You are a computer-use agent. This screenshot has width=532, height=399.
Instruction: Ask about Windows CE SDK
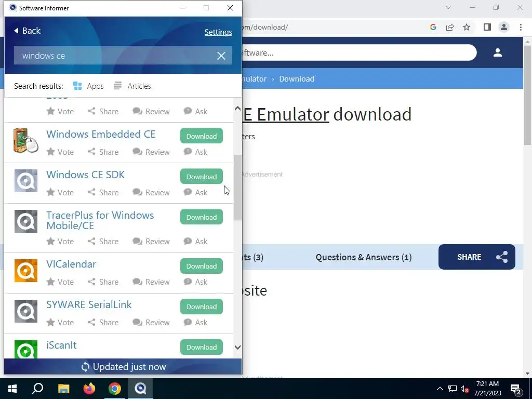tap(195, 192)
